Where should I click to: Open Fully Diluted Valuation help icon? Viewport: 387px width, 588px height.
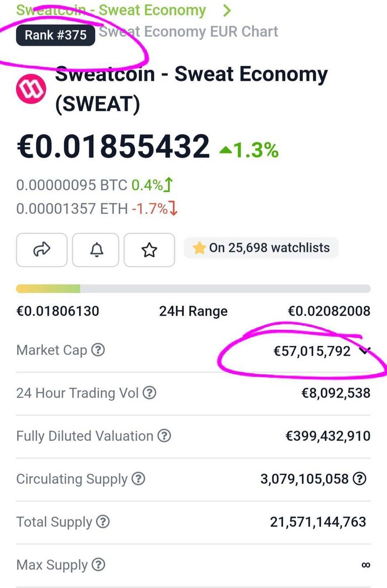coord(164,436)
